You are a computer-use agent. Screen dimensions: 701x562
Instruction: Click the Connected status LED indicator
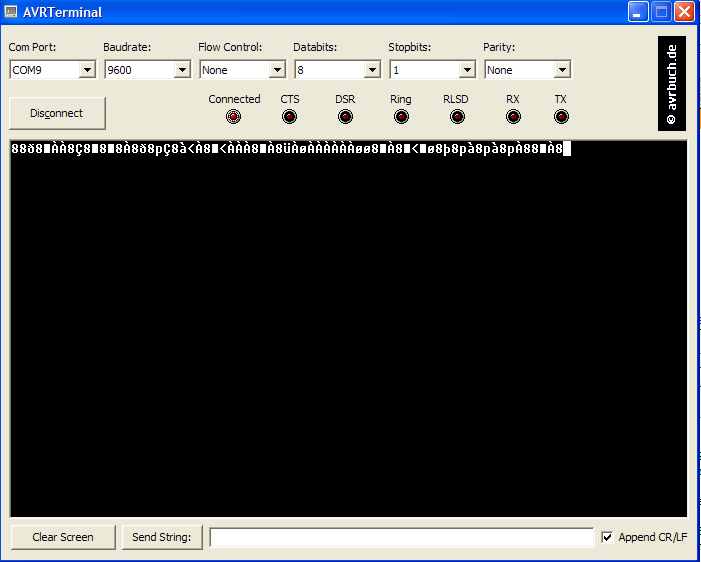(233, 117)
